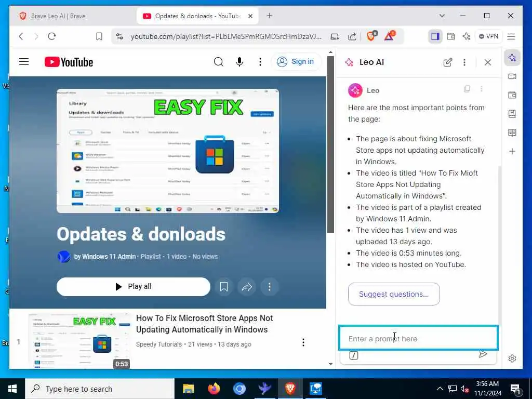
Task: Share this page from address bar
Action: 352,36
